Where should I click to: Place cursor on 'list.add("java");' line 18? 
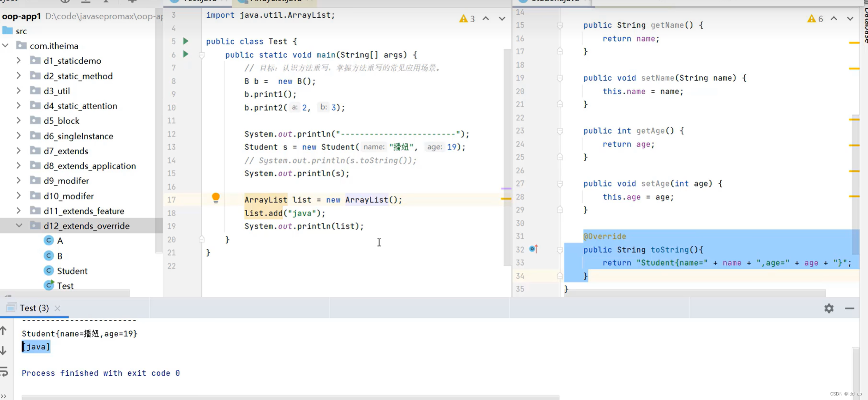coord(285,213)
